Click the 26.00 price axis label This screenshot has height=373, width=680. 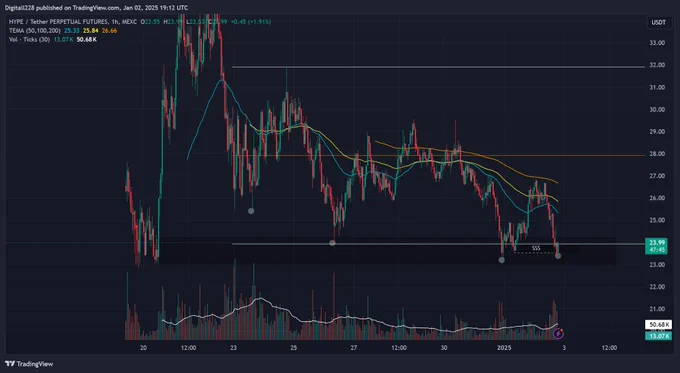click(657, 198)
